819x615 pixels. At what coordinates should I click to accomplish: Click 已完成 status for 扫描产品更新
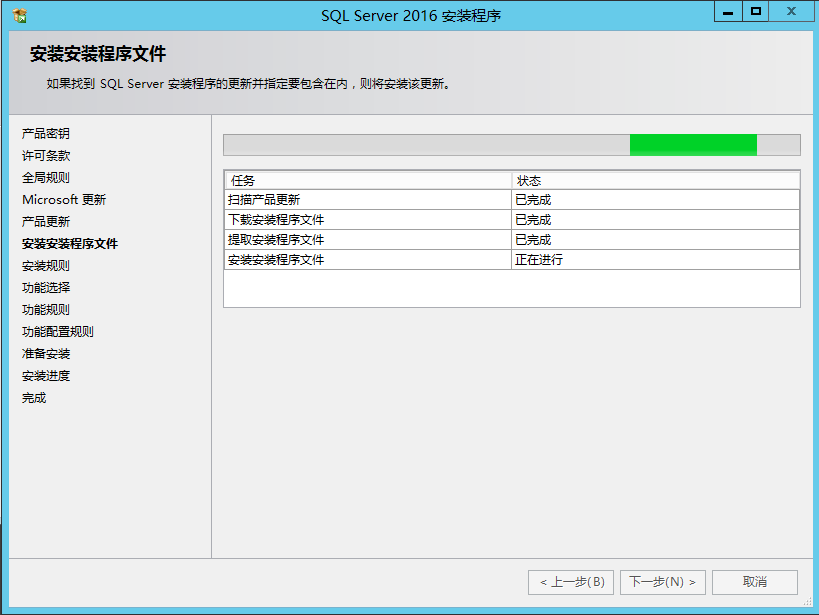coord(656,200)
